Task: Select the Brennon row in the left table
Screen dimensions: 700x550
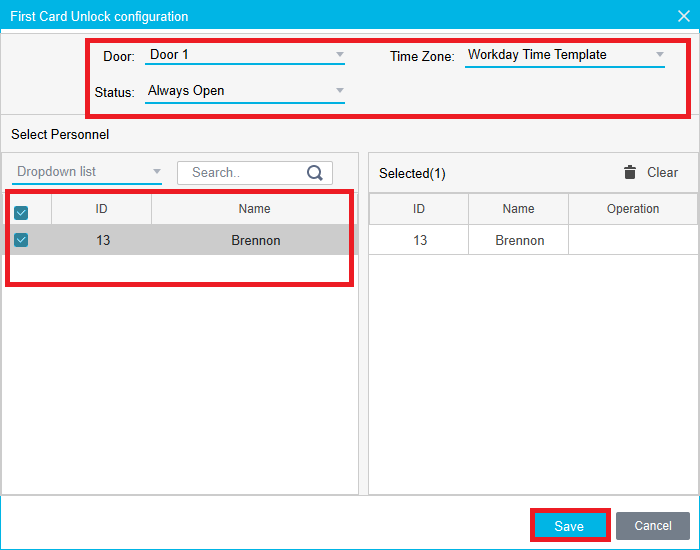Action: click(255, 240)
